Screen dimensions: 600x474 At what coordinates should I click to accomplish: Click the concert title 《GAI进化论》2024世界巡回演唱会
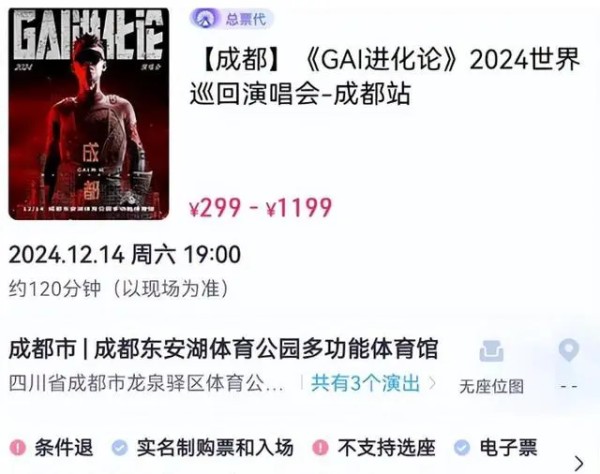pos(385,76)
